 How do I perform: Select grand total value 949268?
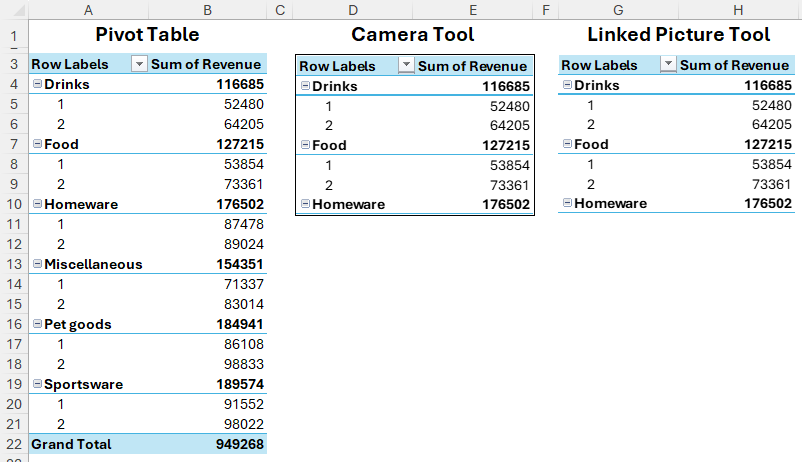[x=240, y=444]
